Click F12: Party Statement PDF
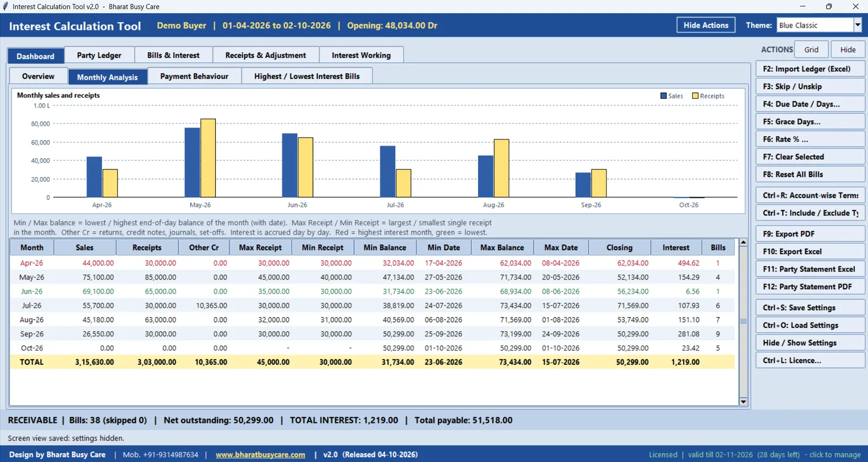The image size is (868, 462). pos(810,287)
